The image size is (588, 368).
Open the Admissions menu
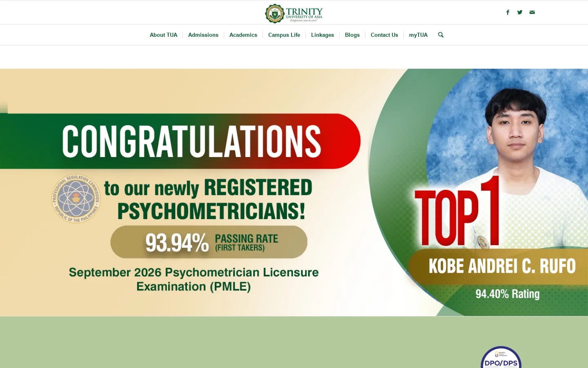tap(203, 35)
